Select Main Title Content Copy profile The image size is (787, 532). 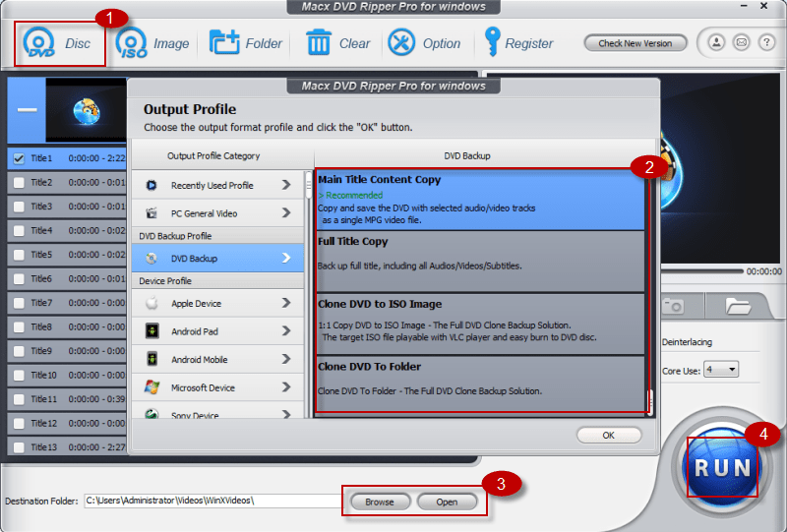[480, 200]
